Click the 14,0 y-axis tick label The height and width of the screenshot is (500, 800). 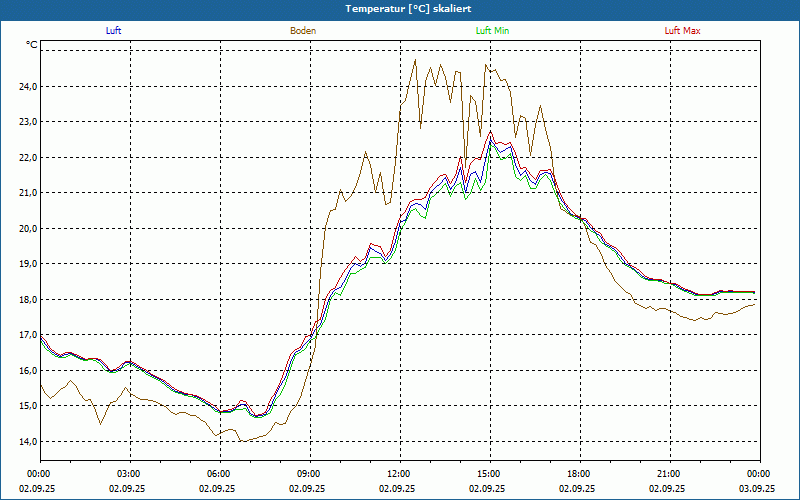(28, 442)
